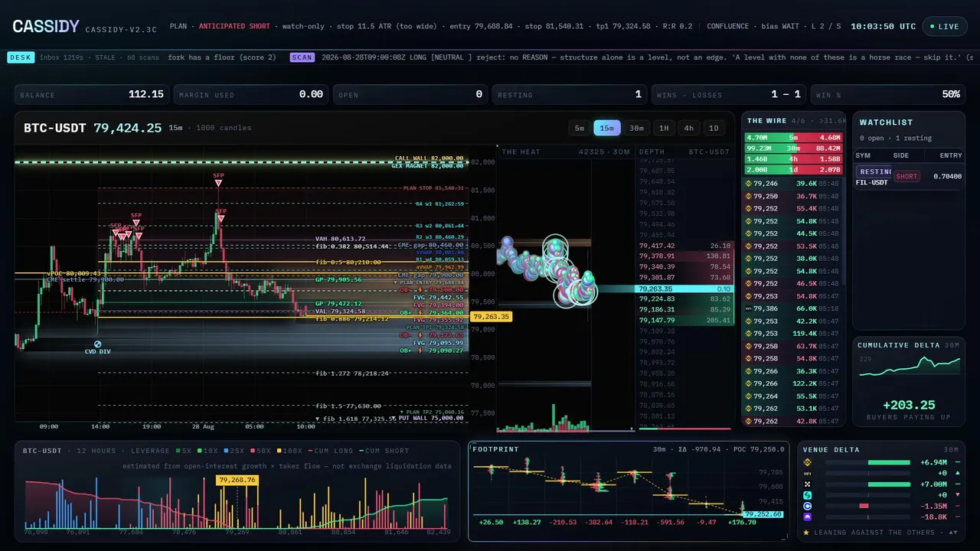This screenshot has height=551, width=980.
Task: Select the 15m timeframe button
Action: [x=607, y=128]
